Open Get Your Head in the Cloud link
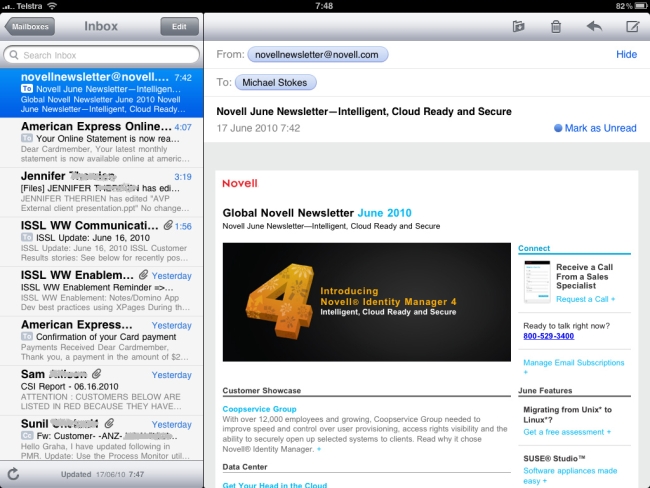This screenshot has width=650, height=488. 274,485
